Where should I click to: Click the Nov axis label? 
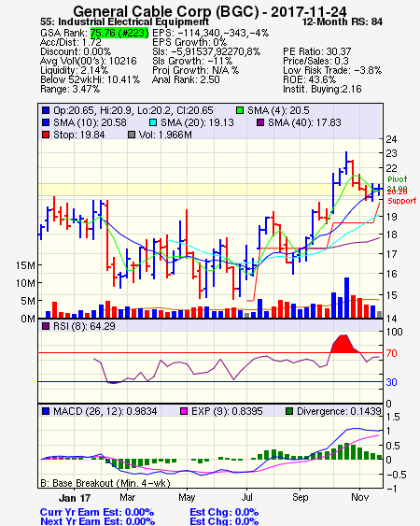[359, 497]
